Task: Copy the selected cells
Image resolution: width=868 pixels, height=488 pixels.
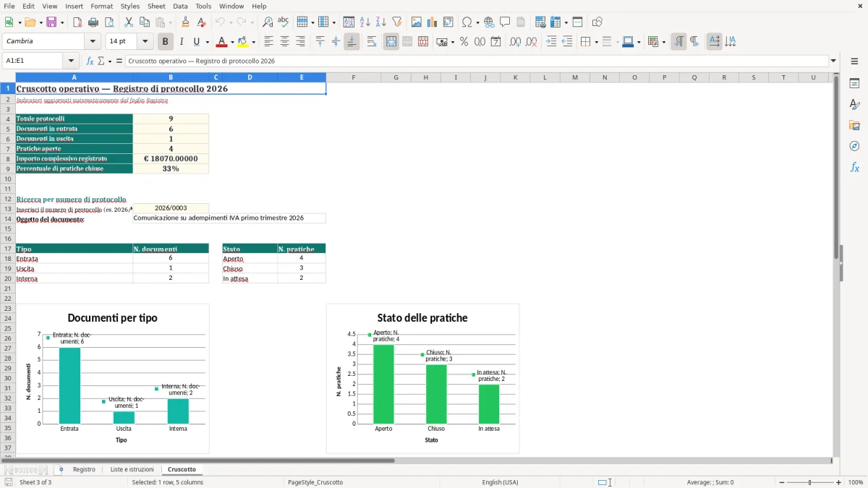Action: point(145,22)
